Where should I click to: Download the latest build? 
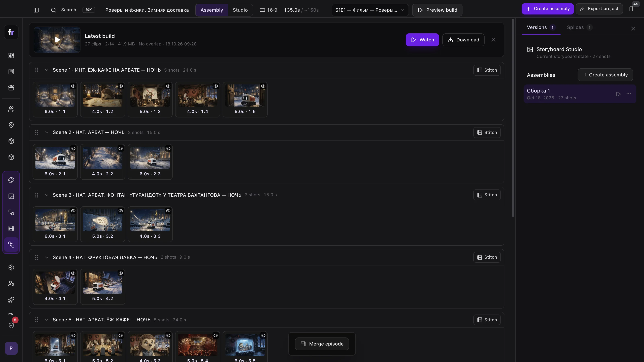click(x=463, y=40)
